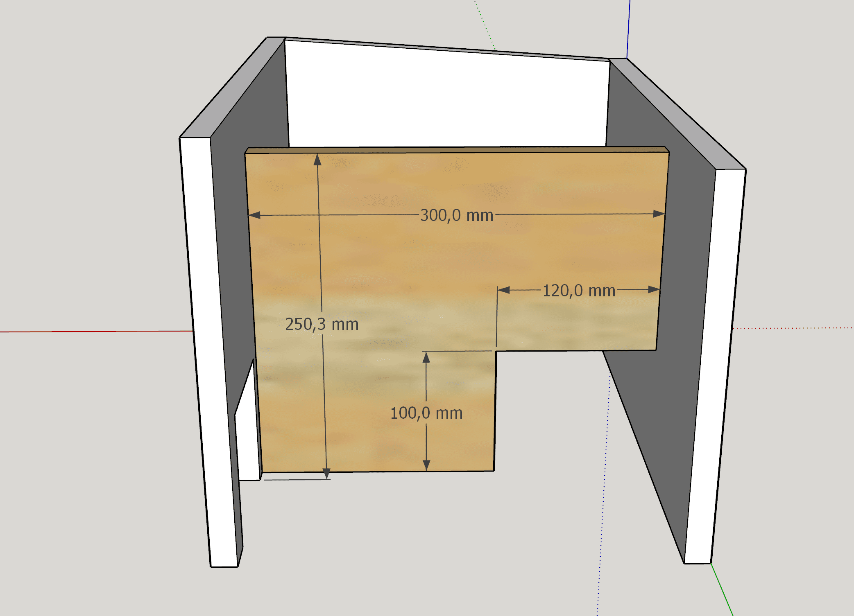
Task: Click the solid blue axis line
Action: click(x=628, y=29)
